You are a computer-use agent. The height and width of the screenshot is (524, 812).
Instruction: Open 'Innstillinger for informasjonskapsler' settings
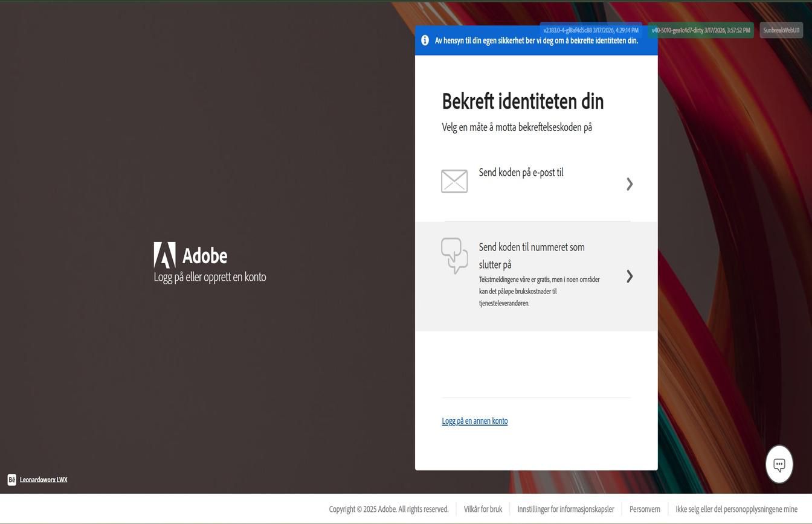pyautogui.click(x=565, y=509)
